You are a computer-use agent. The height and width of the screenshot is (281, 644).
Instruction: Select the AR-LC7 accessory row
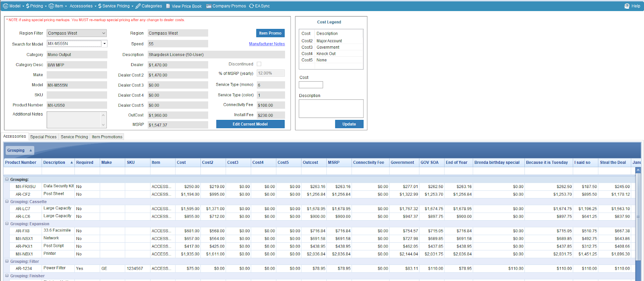pos(322,209)
